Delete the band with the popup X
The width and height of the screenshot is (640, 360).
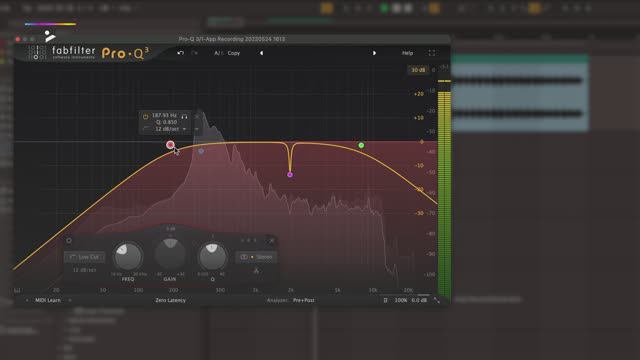coord(197,117)
